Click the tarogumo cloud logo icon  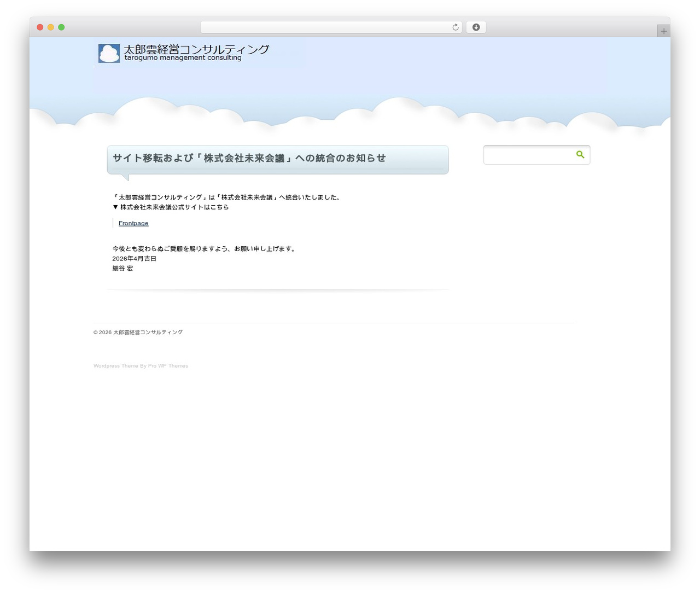(109, 53)
